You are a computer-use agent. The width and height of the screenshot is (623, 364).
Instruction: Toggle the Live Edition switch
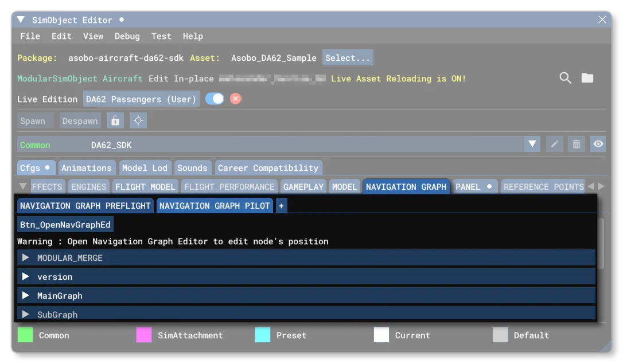[215, 99]
